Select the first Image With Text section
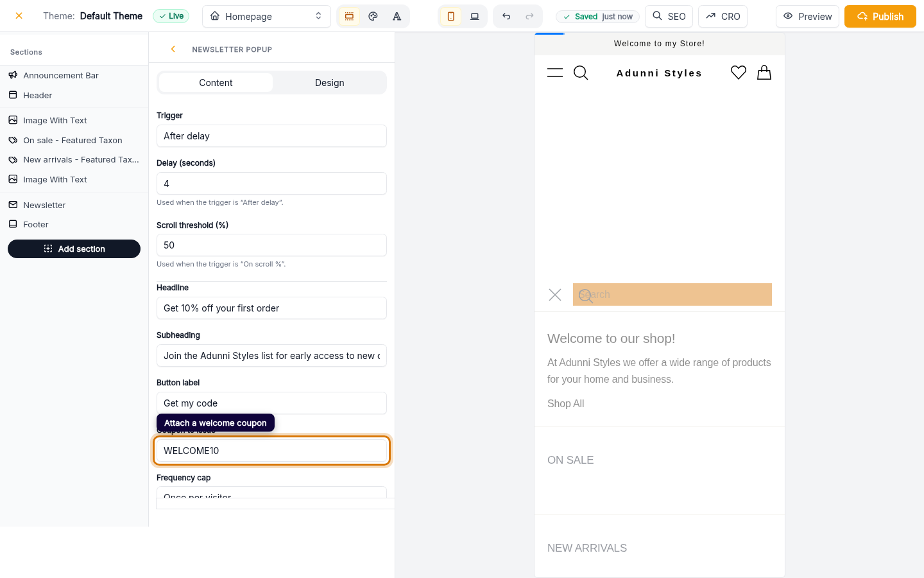This screenshot has width=924, height=578. (x=74, y=120)
